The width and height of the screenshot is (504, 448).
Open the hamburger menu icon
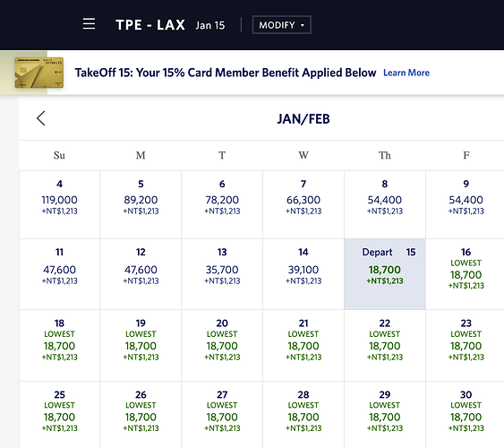[x=89, y=24]
